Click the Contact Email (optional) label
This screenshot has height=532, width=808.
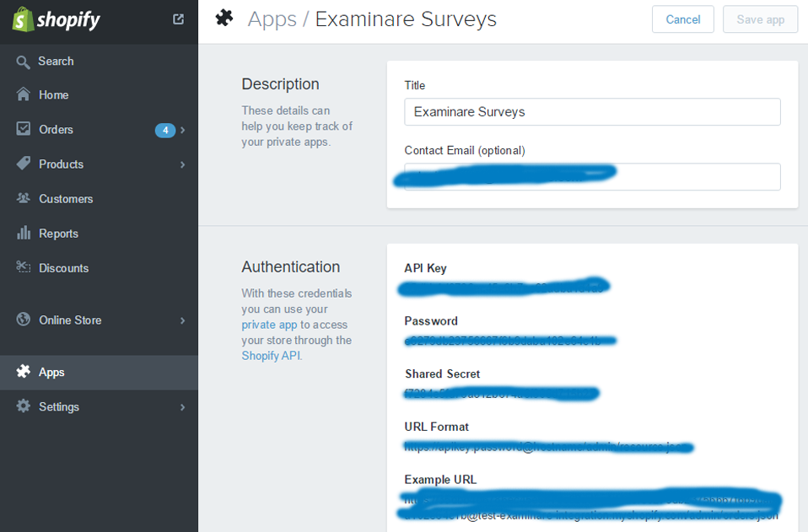click(x=465, y=150)
